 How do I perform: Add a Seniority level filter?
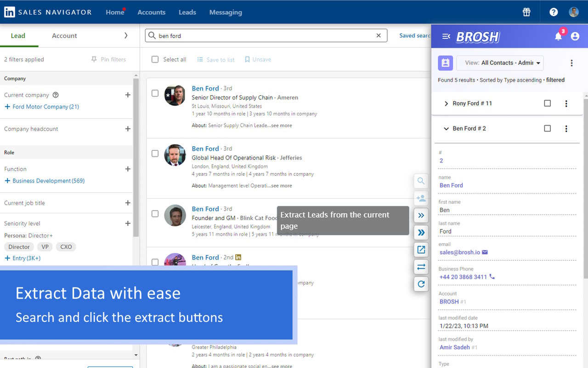pyautogui.click(x=128, y=224)
